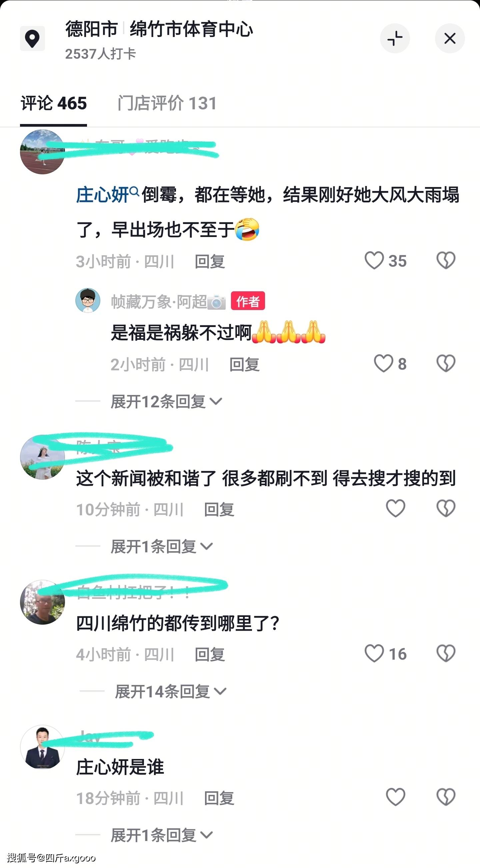Like the 庄心妍是谁 comment
Viewport: 480px width, 868px height.
pos(395,797)
